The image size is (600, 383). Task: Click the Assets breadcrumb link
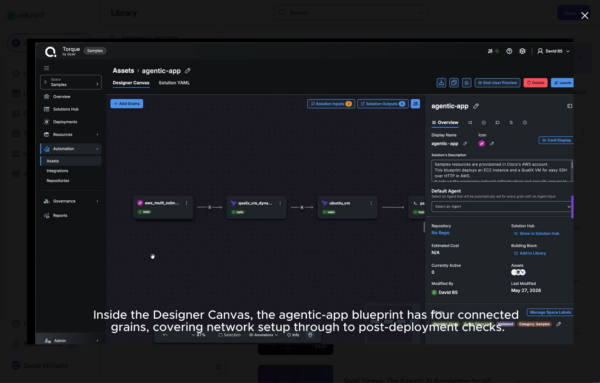(123, 71)
